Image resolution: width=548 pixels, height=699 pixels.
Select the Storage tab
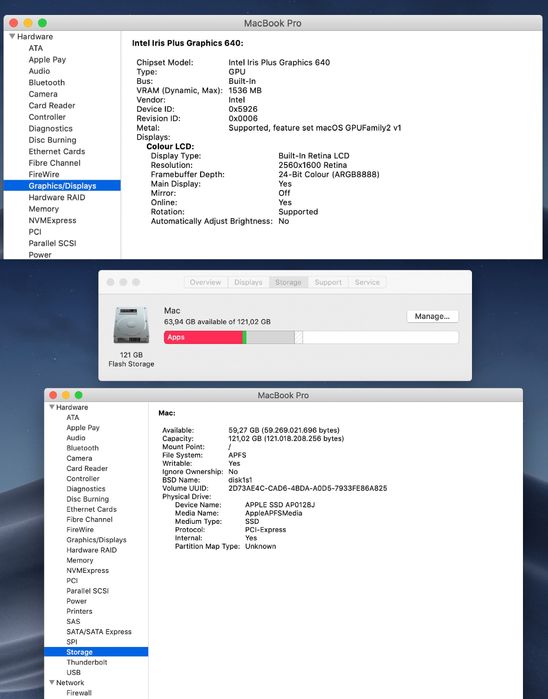click(x=288, y=282)
